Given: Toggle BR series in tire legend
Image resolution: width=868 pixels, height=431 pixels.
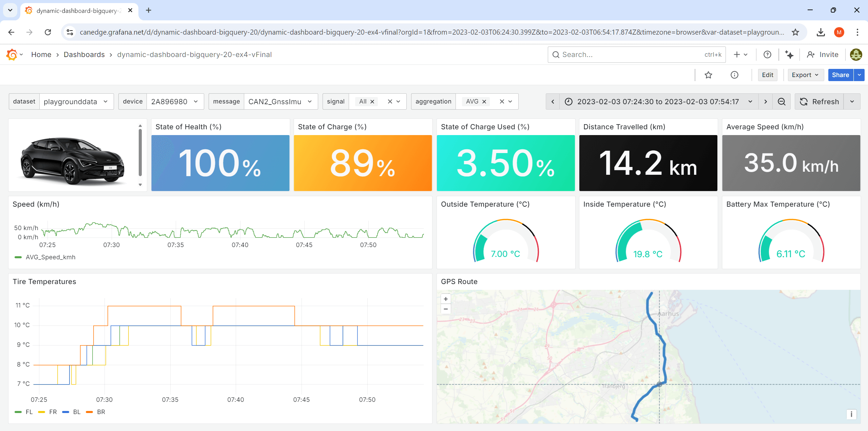Looking at the screenshot, I should (101, 412).
